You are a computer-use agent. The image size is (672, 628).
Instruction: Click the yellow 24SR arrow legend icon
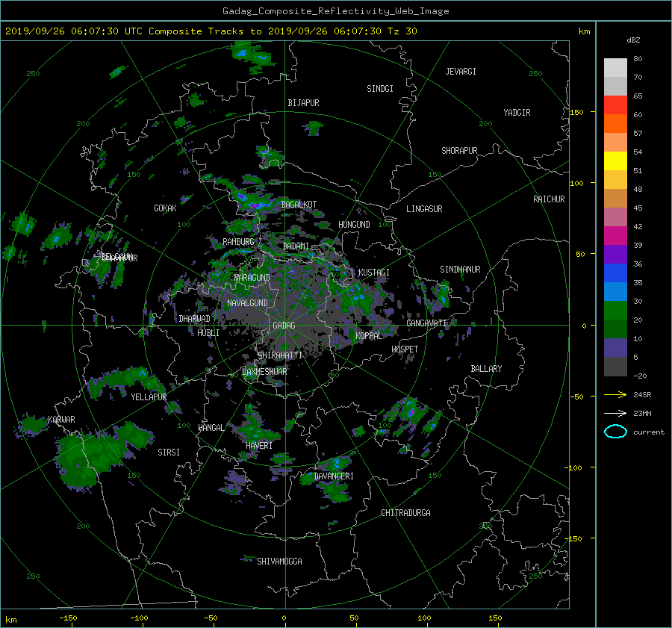click(615, 394)
